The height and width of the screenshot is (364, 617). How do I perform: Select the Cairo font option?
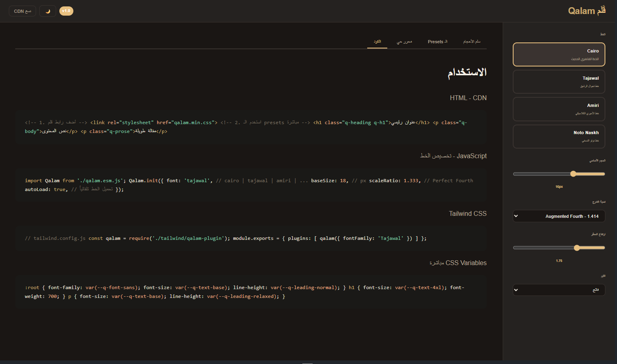click(559, 54)
